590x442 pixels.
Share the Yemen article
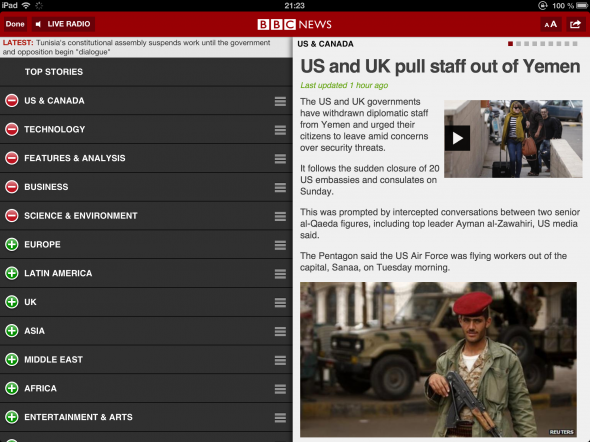575,24
